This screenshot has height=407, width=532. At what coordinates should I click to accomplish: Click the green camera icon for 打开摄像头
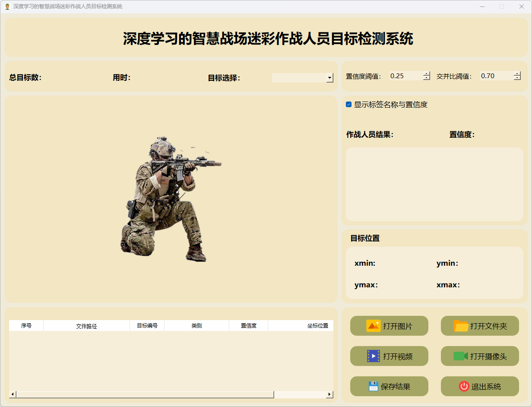pos(461,356)
